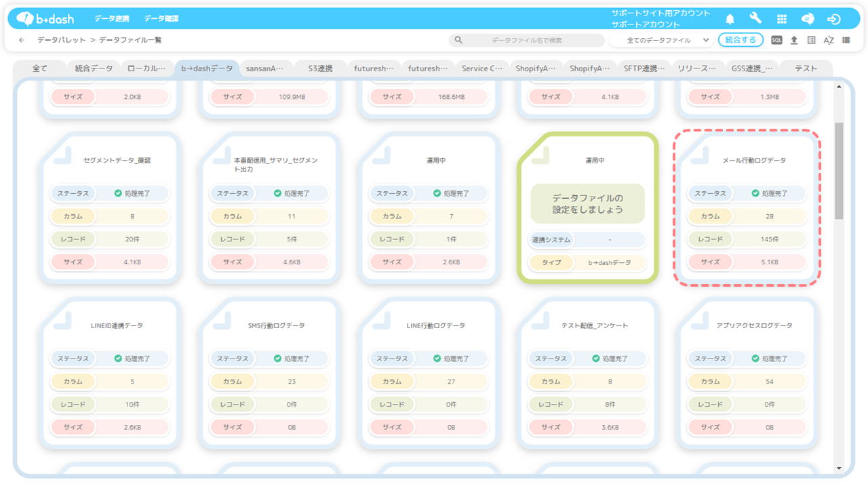The image size is (868, 488).
Task: Click green check icon on テスト配信_アンケート card
Action: click(596, 359)
